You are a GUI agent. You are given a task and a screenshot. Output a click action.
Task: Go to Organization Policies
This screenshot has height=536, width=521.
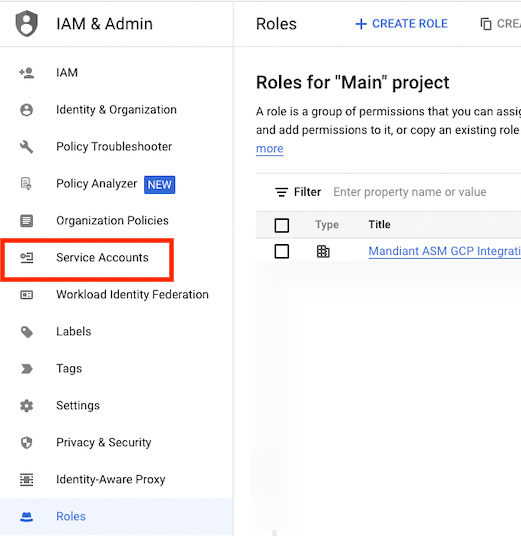tap(112, 220)
